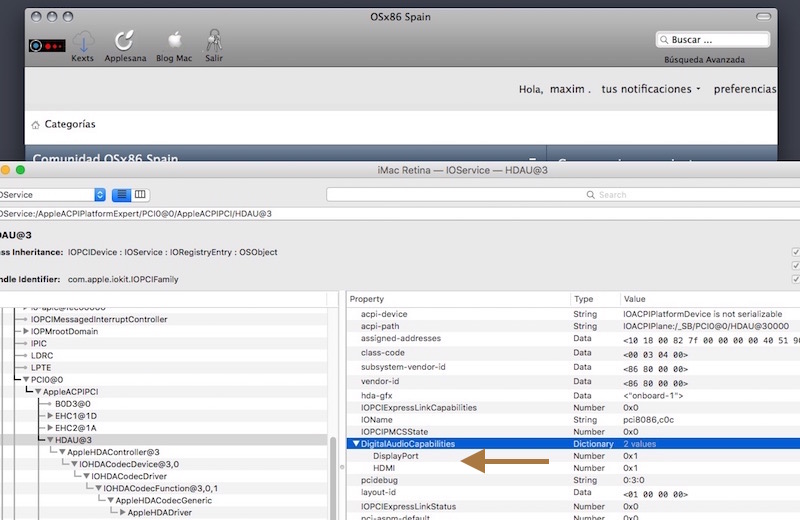The width and height of the screenshot is (800, 520).
Task: Select class-code property row
Action: [573, 353]
